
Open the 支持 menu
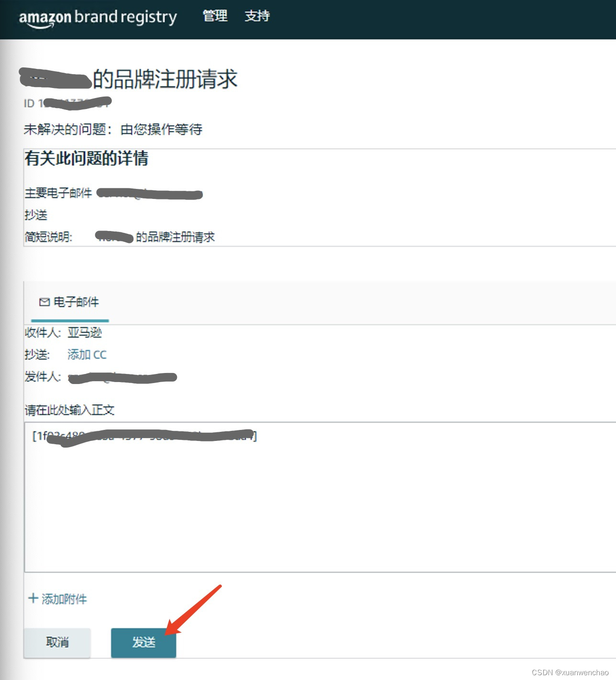257,16
